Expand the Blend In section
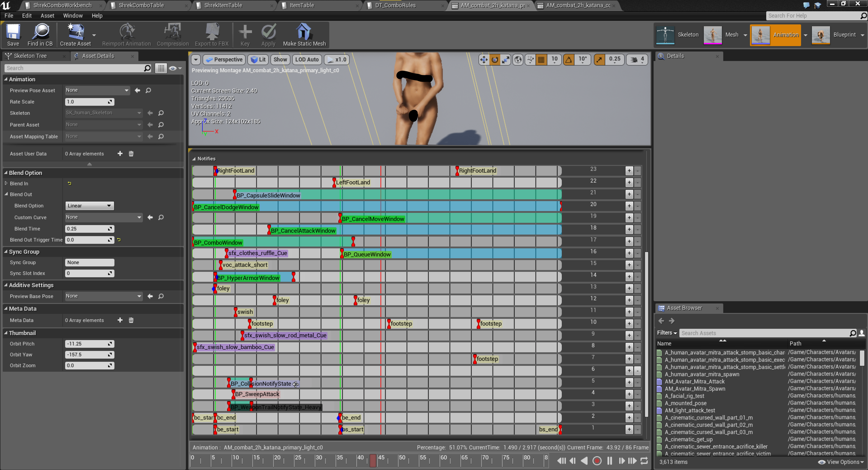Image resolution: width=868 pixels, height=470 pixels. point(6,183)
